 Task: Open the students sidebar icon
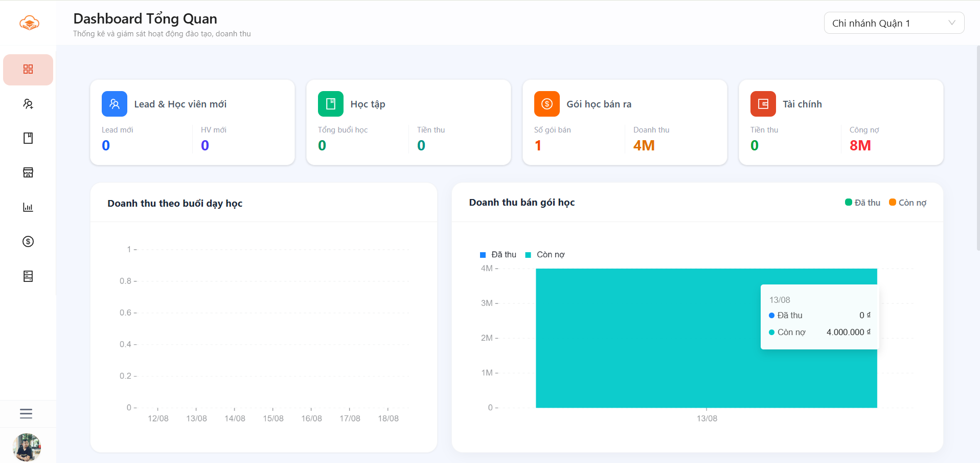pyautogui.click(x=28, y=104)
